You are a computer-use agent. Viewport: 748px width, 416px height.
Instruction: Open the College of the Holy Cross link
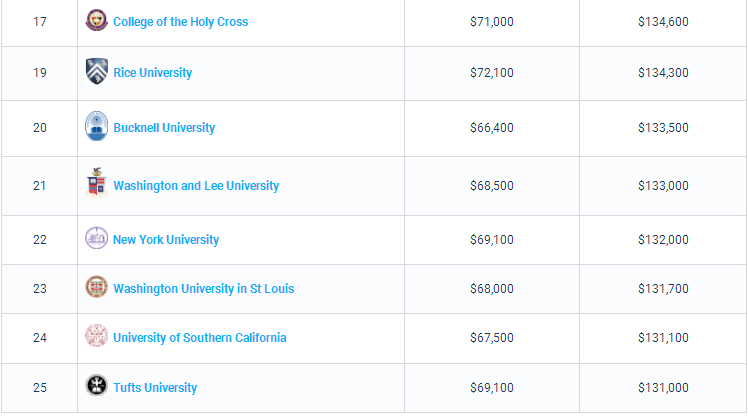click(x=180, y=21)
